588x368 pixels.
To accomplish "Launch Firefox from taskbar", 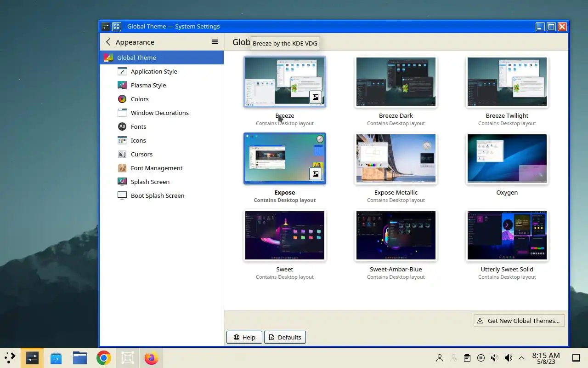I will 152,358.
